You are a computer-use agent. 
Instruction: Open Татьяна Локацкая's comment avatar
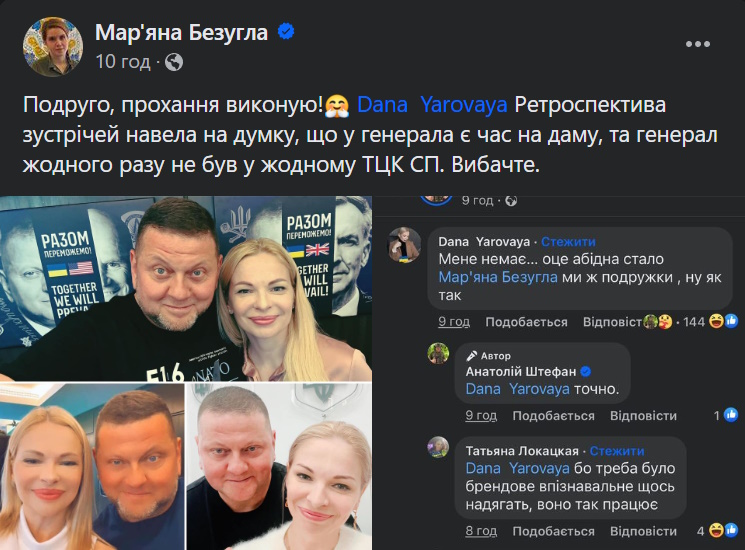click(x=438, y=447)
